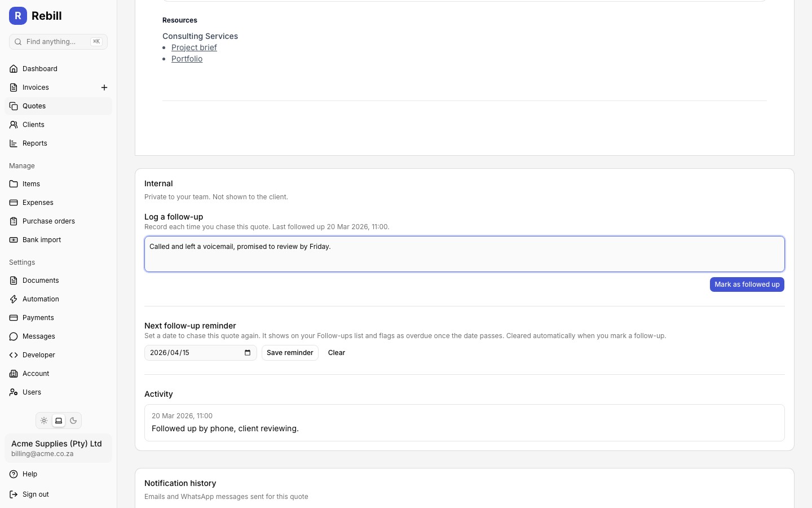Open the Dashboard page
Screen dimensions: 812x508
tap(58, 69)
